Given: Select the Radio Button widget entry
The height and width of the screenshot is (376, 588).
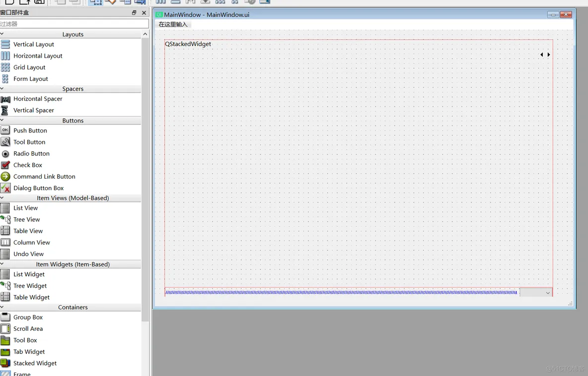Looking at the screenshot, I should click(x=31, y=154).
